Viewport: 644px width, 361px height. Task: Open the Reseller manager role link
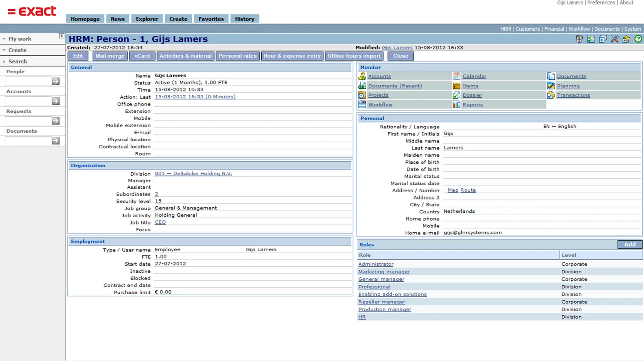381,302
